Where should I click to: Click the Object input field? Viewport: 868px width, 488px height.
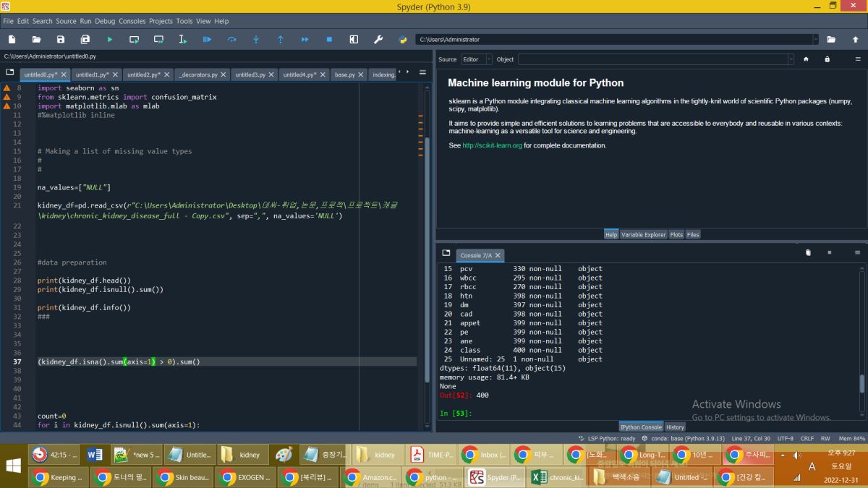652,59
